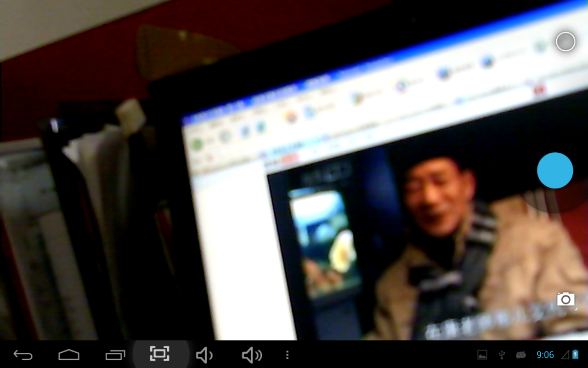This screenshot has width=588, height=368.
Task: Tap the Android debugging notification icon
Action: [x=520, y=355]
